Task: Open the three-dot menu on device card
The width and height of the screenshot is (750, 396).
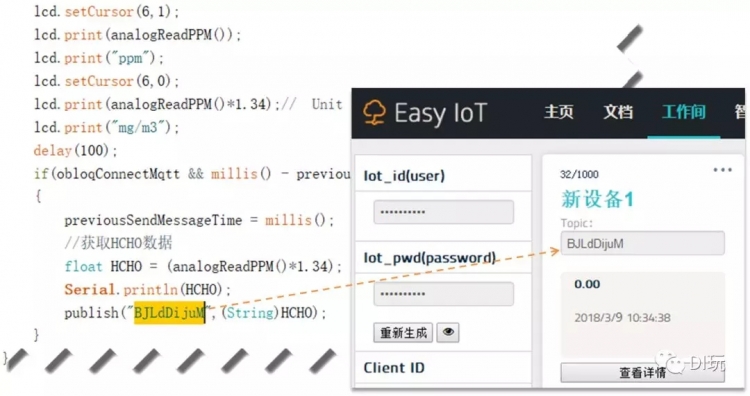Action: click(722, 170)
